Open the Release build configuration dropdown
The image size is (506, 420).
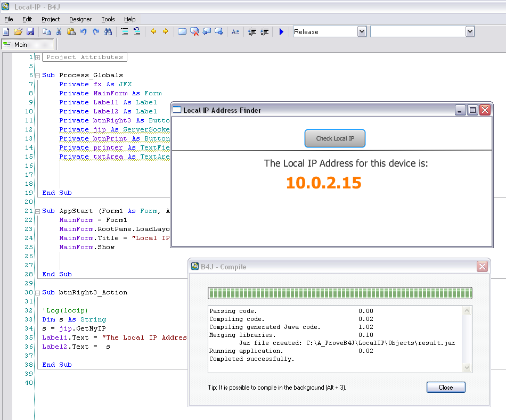(362, 32)
